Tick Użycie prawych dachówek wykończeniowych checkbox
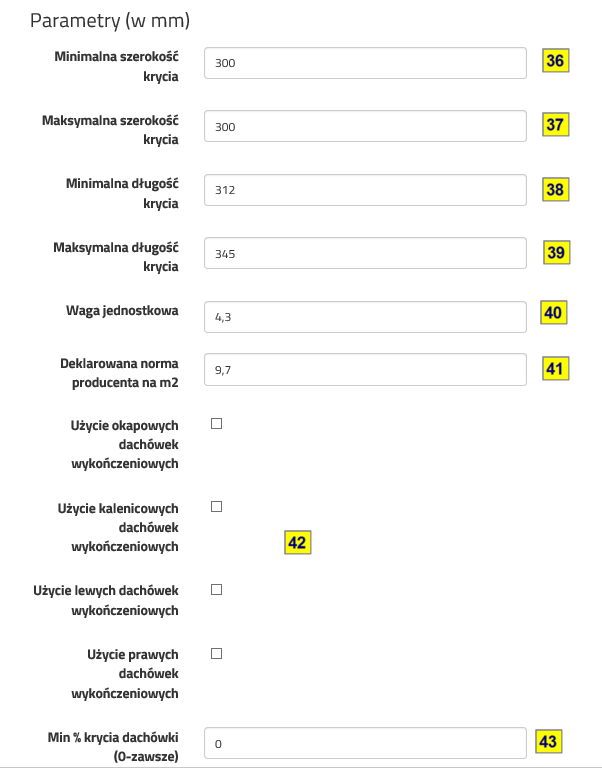The height and width of the screenshot is (780, 602). pyautogui.click(x=216, y=654)
